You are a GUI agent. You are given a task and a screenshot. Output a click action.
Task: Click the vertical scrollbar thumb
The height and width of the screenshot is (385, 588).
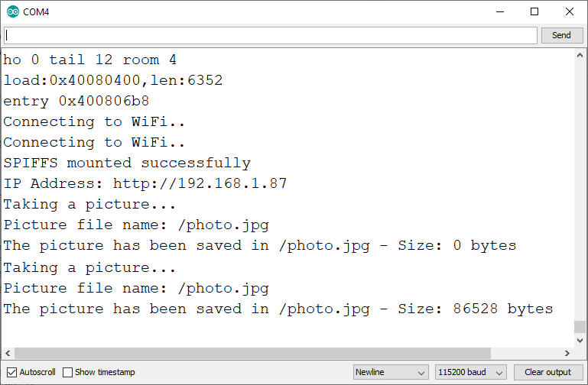[580, 326]
